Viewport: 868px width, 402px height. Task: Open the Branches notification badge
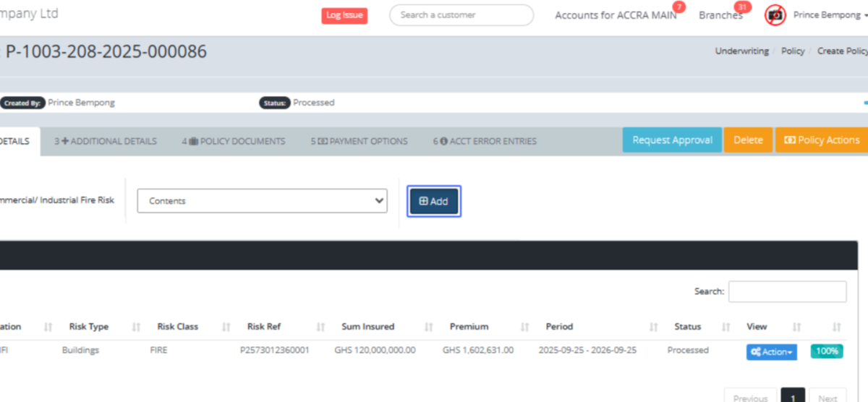740,8
